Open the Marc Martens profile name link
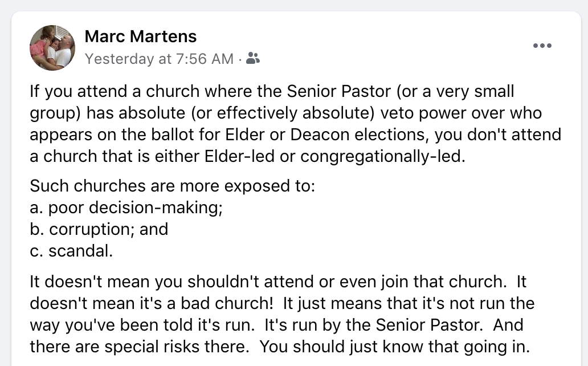The width and height of the screenshot is (588, 366). (140, 36)
